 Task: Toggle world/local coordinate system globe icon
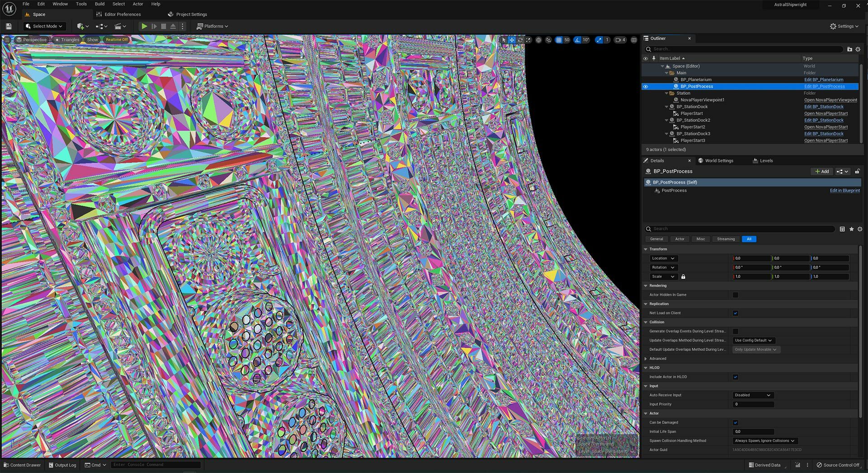tap(538, 40)
